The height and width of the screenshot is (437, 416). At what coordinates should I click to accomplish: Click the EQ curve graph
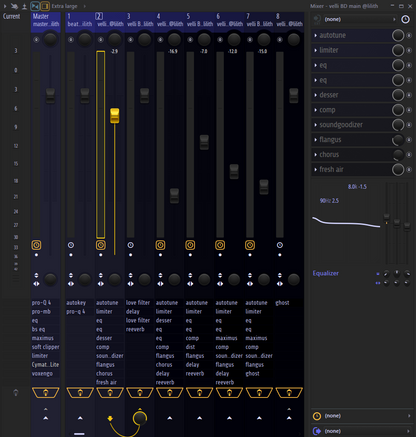tap(347, 222)
